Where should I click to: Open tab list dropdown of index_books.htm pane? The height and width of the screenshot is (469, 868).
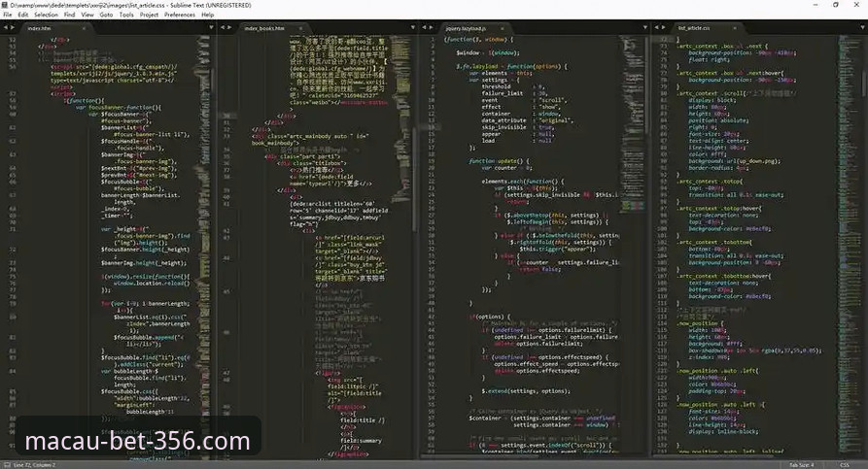click(412, 27)
